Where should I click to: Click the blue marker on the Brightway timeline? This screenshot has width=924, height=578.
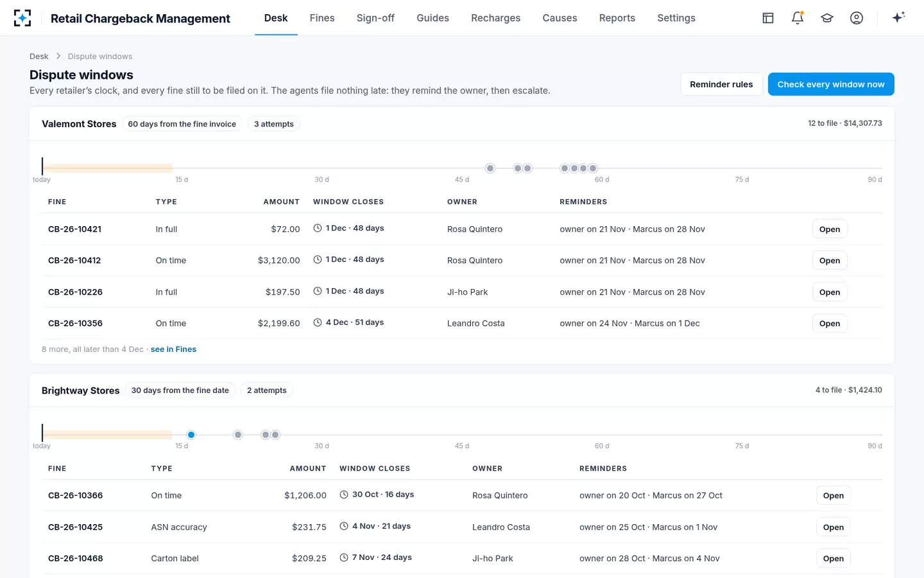point(191,435)
